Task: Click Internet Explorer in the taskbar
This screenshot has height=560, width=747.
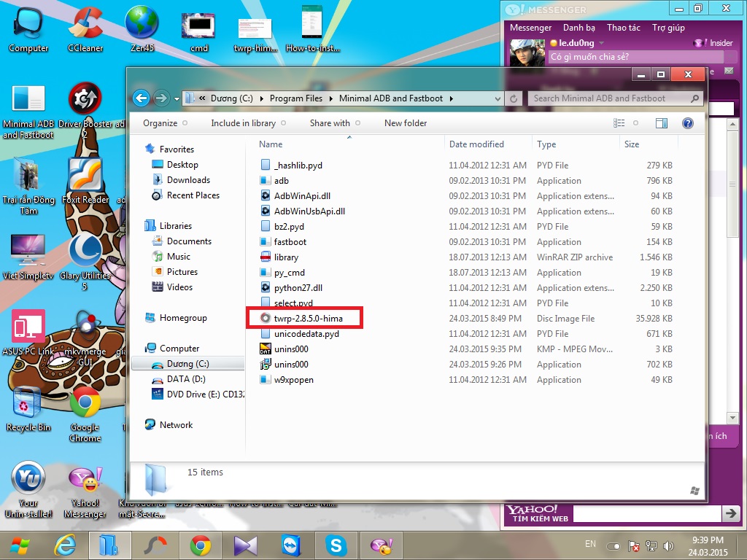Action: [65, 545]
